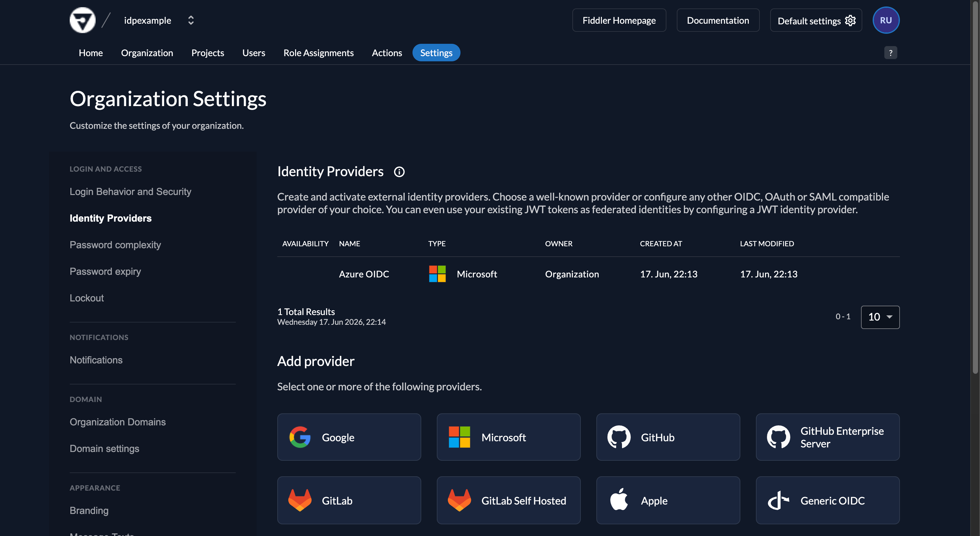Click the '1 Total Results' text
This screenshot has height=536, width=980.
pyautogui.click(x=306, y=312)
